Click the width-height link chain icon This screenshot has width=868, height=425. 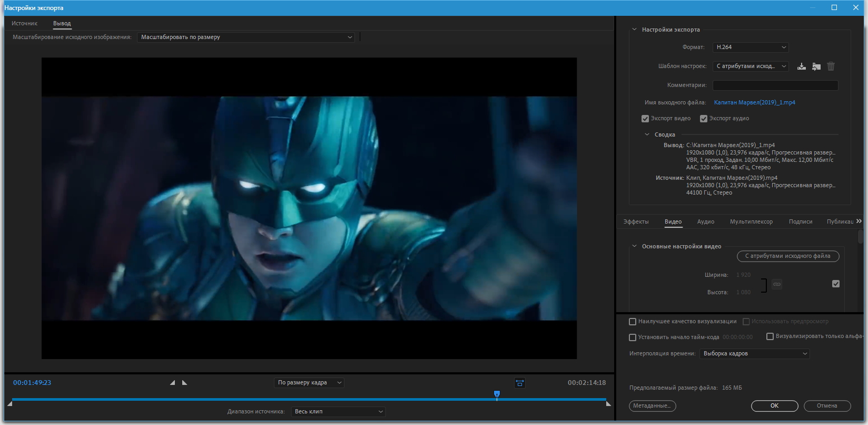pyautogui.click(x=777, y=284)
